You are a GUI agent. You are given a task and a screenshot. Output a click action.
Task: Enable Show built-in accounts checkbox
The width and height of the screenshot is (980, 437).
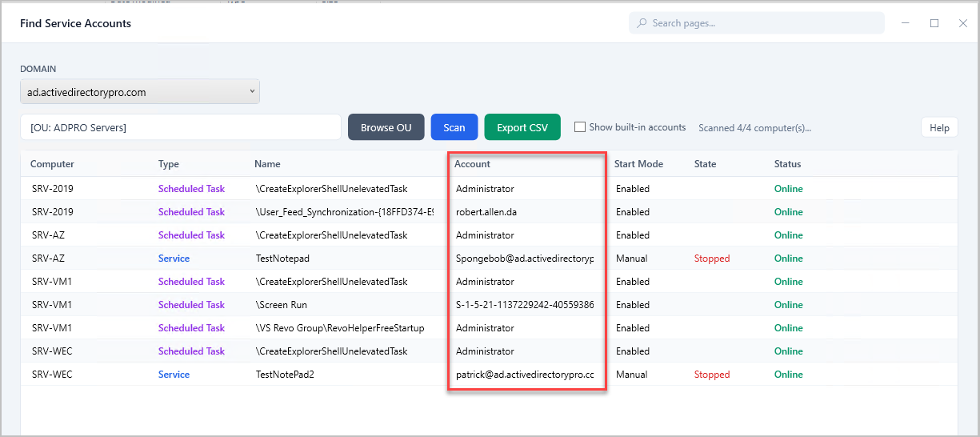tap(580, 127)
